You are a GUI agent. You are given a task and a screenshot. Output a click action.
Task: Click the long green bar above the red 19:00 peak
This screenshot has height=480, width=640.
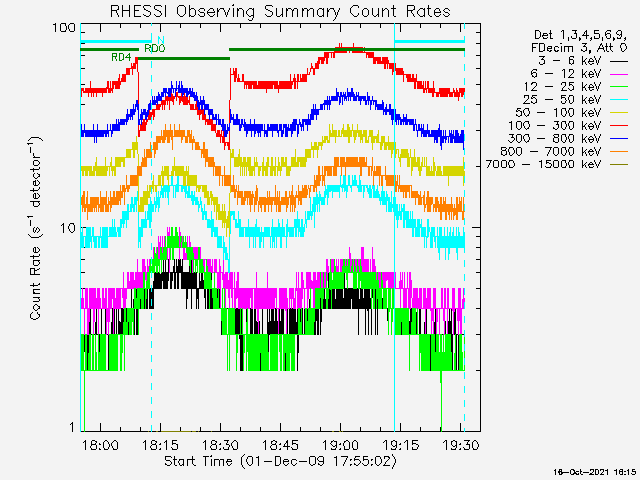[x=347, y=50]
